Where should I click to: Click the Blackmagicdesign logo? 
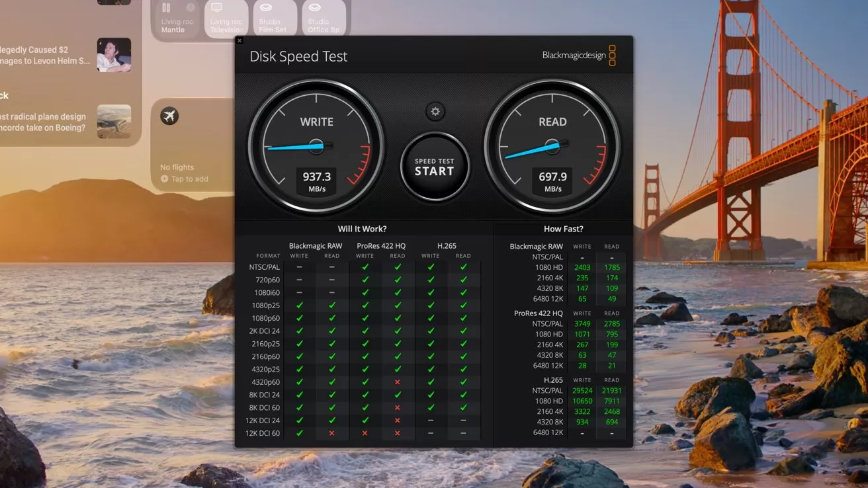579,56
